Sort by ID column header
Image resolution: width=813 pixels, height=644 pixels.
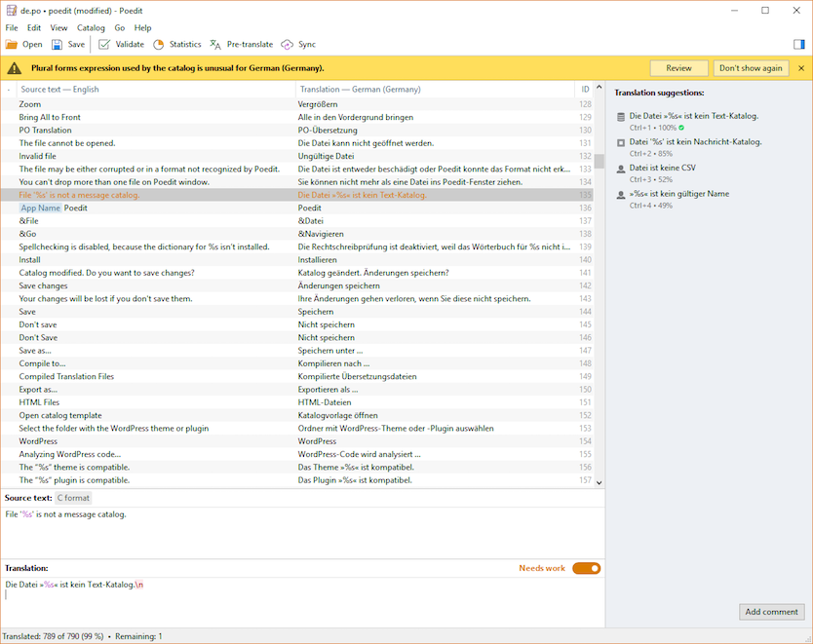coord(584,89)
